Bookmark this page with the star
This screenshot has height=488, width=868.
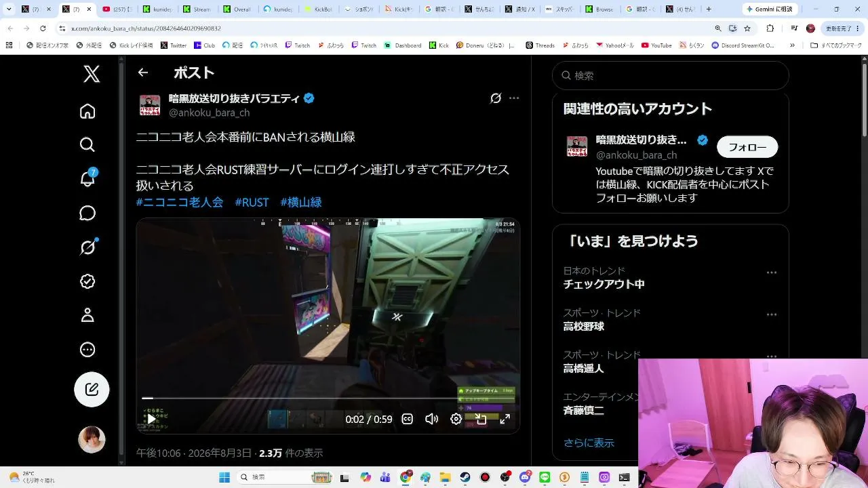[747, 28]
